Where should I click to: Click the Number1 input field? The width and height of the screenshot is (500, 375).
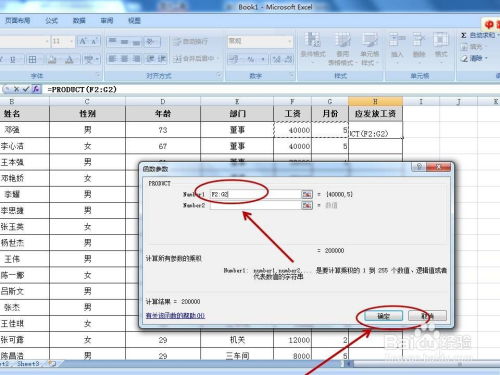point(255,194)
